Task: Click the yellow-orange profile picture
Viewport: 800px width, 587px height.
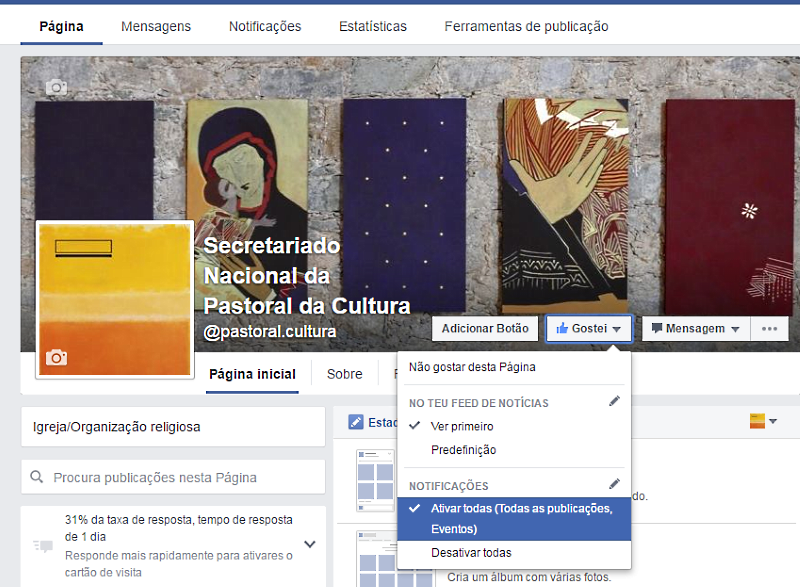Action: click(115, 300)
